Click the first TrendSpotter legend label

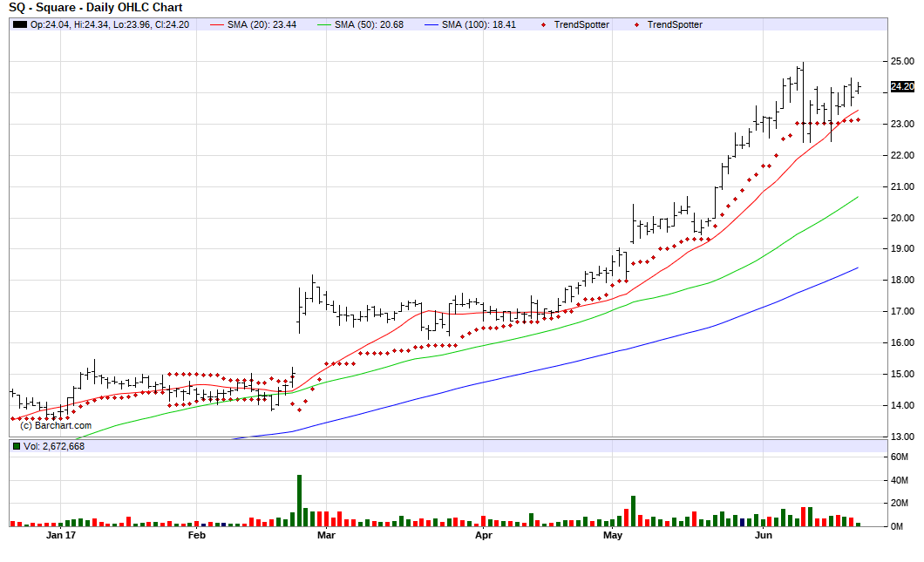[x=581, y=24]
